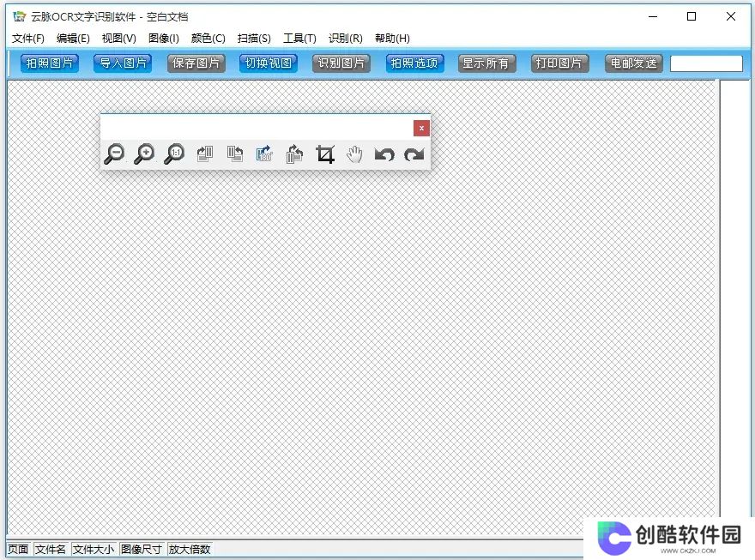
Task: Minimize the 云脉OCR window
Action: 653,16
